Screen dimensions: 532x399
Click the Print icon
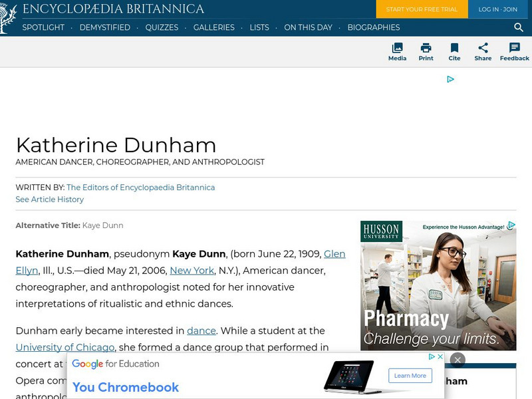[426, 52]
